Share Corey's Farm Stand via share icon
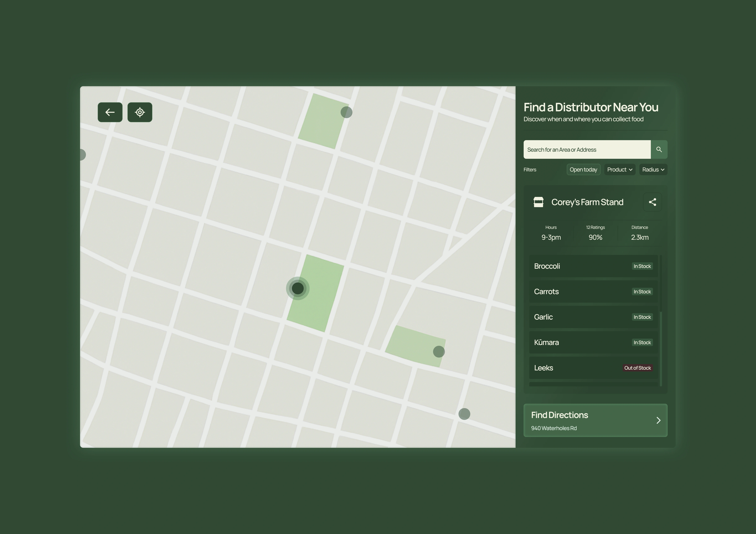The width and height of the screenshot is (756, 534). point(652,202)
